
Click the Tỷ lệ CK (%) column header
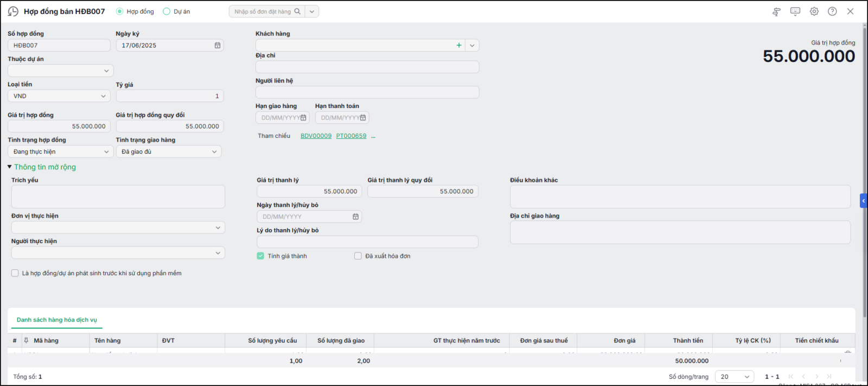pyautogui.click(x=753, y=340)
